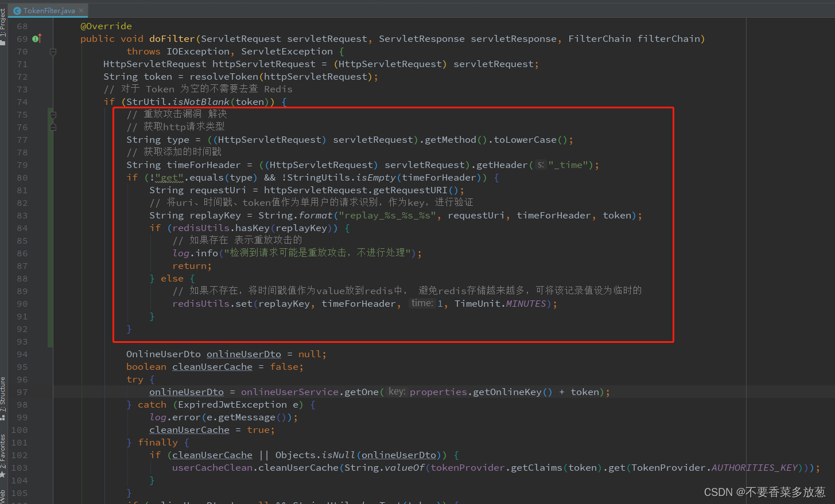Click line number 83 in the gutter
This screenshot has height=504, width=835.
tap(22, 216)
